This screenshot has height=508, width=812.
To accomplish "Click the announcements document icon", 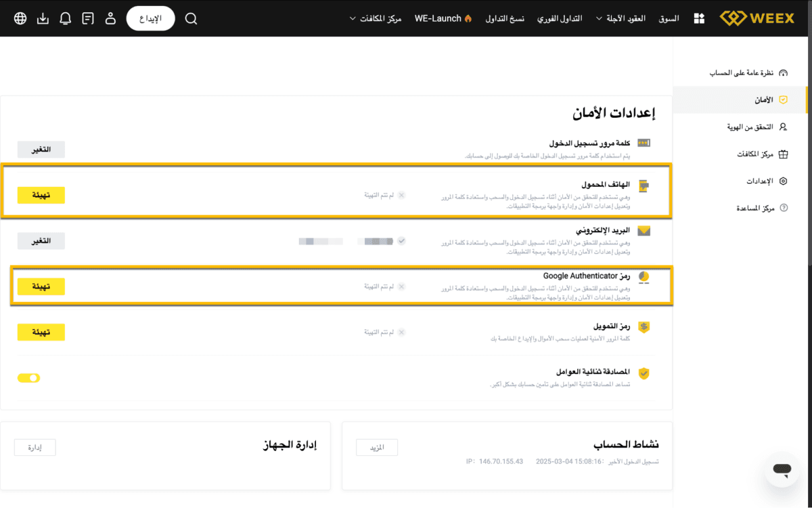I will coord(87,18).
